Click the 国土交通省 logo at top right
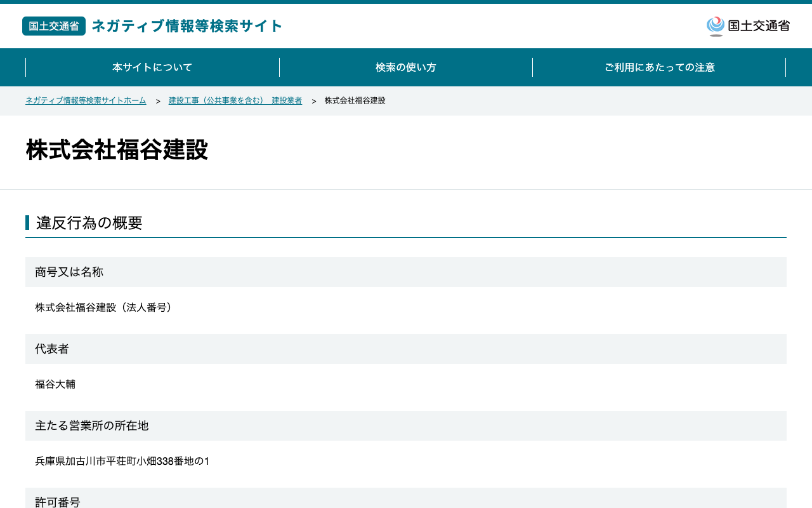Screen dimensions: 812x508 pos(748,26)
